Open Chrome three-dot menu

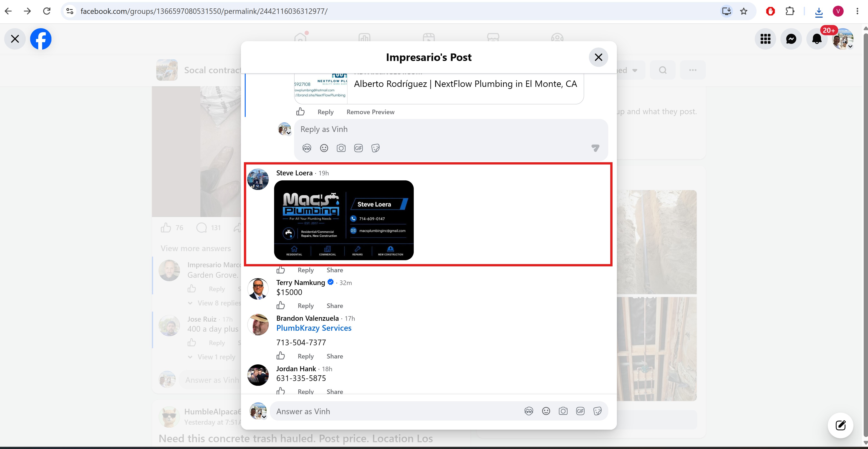pyautogui.click(x=857, y=11)
